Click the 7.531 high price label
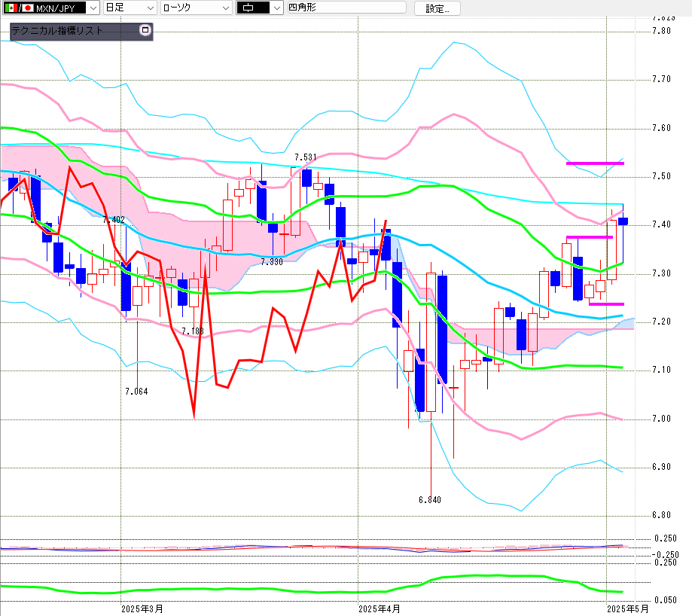This screenshot has width=692, height=616. 306,157
